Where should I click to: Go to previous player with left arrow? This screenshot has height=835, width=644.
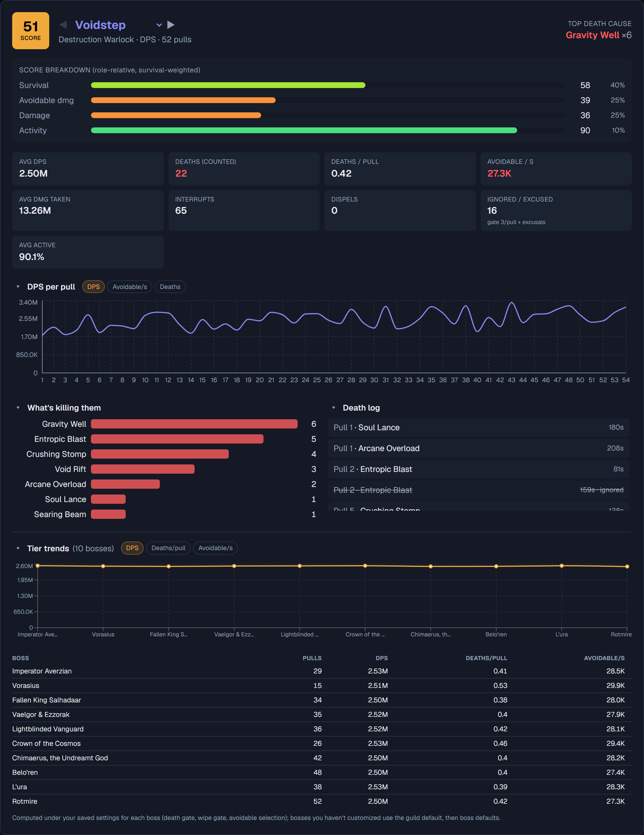click(63, 25)
